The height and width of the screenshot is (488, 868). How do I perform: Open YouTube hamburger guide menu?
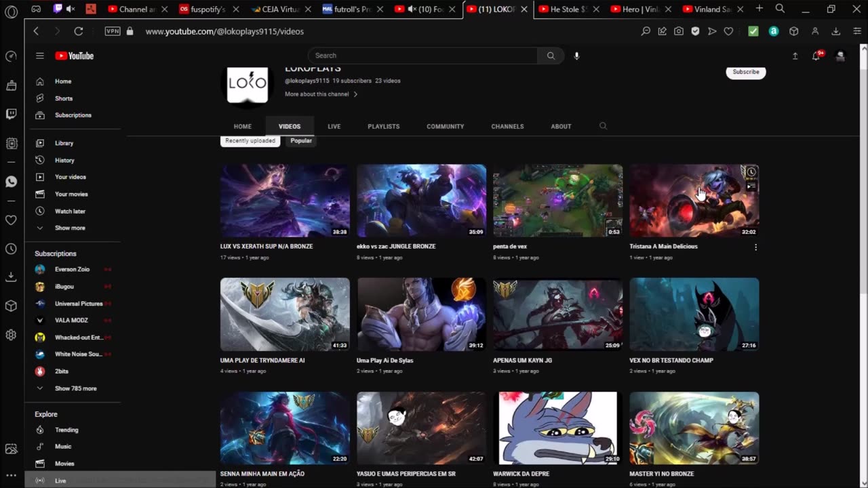(x=40, y=56)
